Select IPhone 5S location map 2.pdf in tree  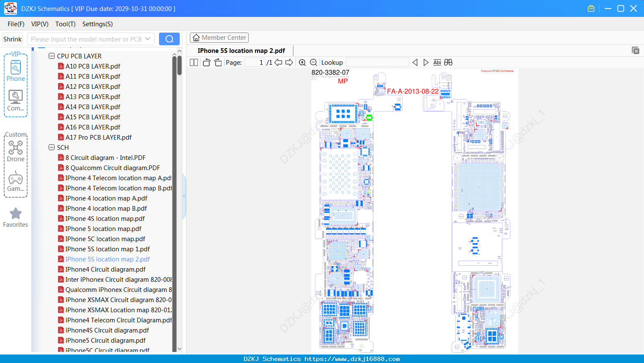[x=107, y=259]
